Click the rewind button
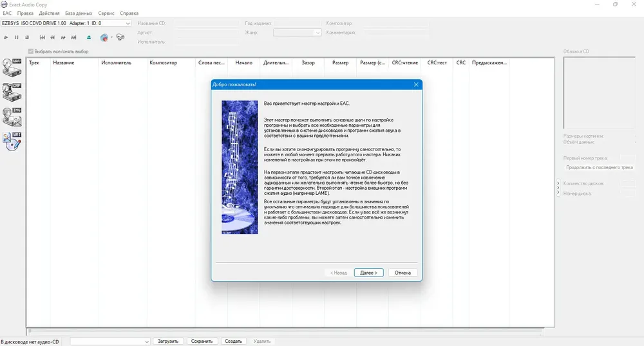This screenshot has width=644, height=346. 53,37
